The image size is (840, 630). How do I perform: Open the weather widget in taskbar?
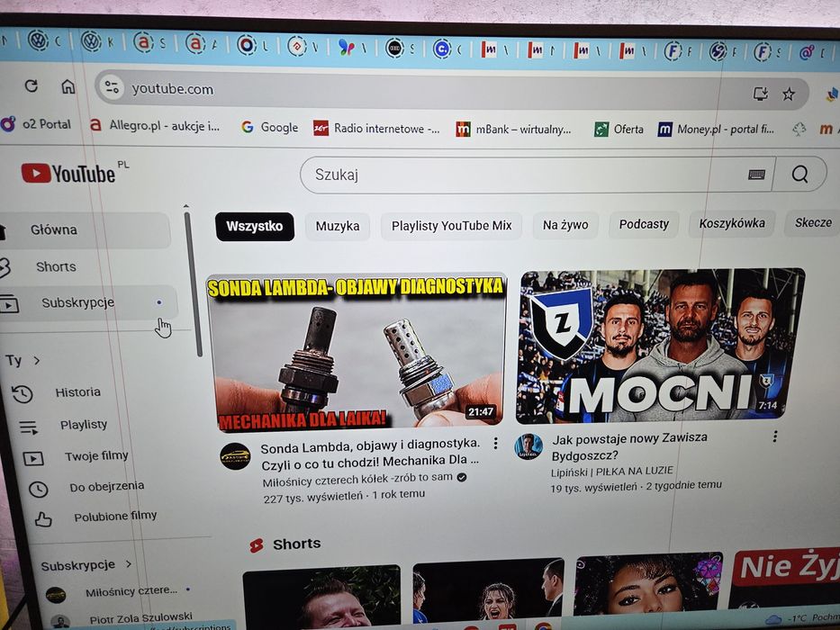pos(801,619)
